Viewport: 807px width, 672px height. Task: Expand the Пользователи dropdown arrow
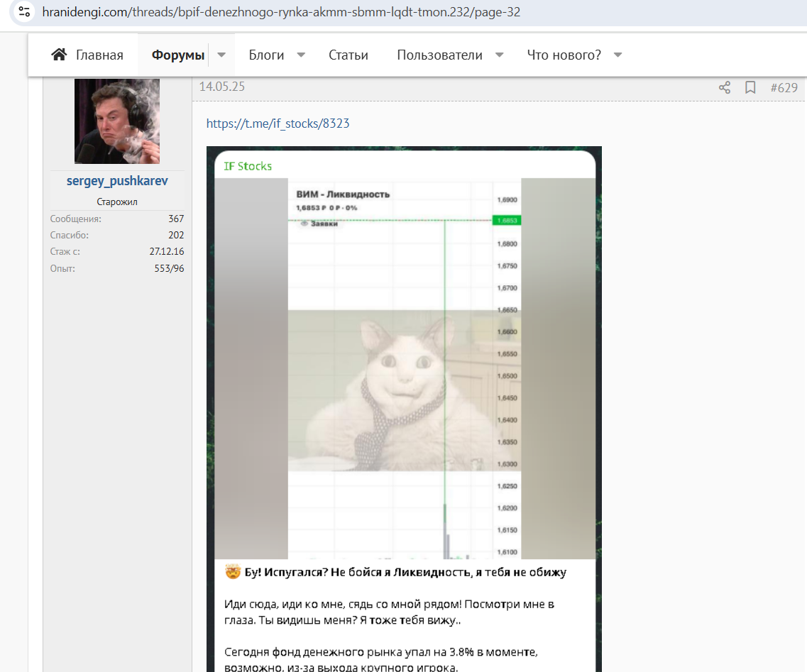(x=499, y=55)
